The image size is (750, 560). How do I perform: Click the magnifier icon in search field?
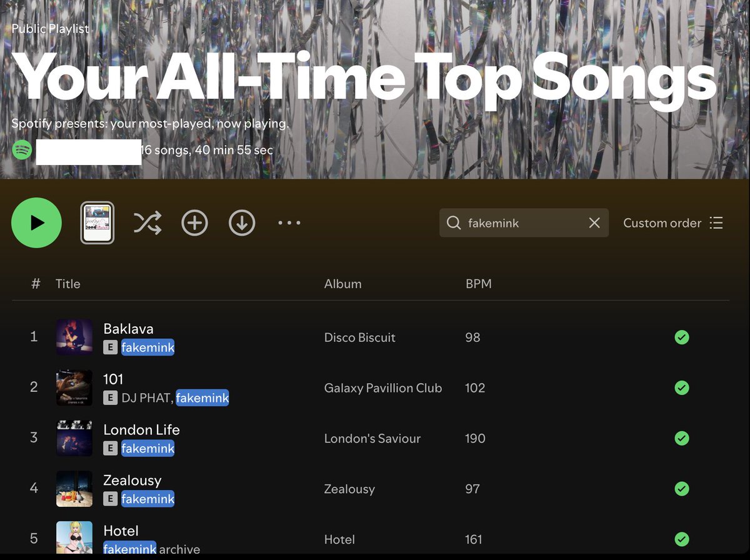point(454,223)
